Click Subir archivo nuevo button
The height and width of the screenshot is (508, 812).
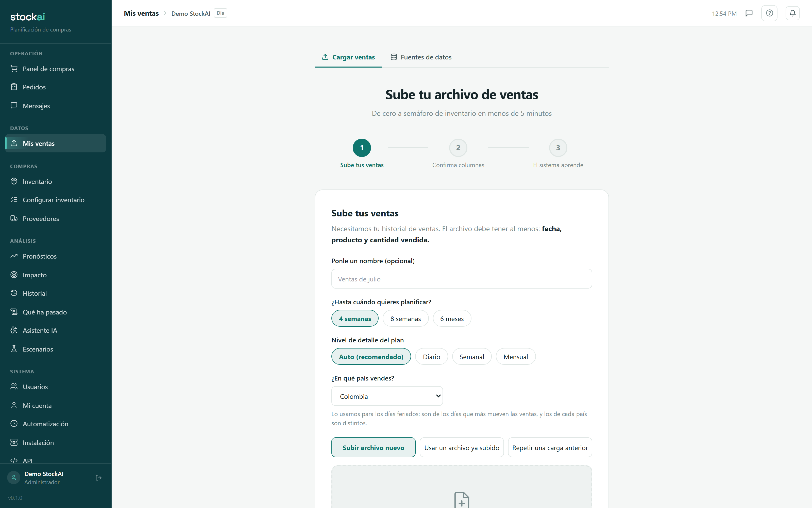(374, 448)
